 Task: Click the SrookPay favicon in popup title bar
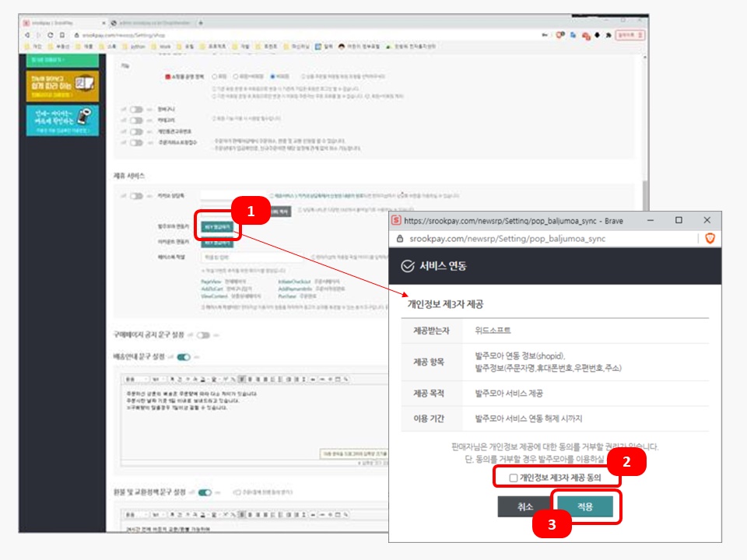click(395, 220)
